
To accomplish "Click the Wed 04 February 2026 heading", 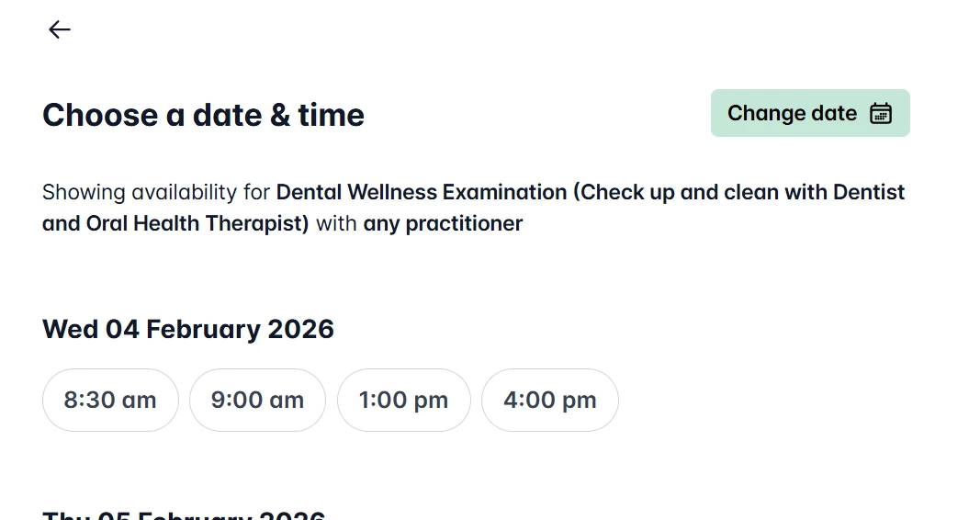I will click(188, 329).
